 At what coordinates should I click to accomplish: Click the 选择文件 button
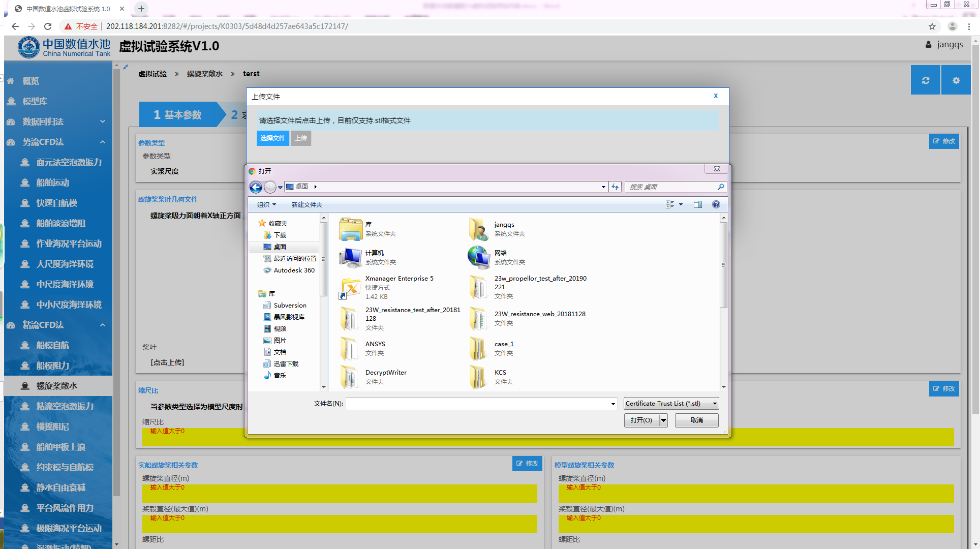click(272, 138)
